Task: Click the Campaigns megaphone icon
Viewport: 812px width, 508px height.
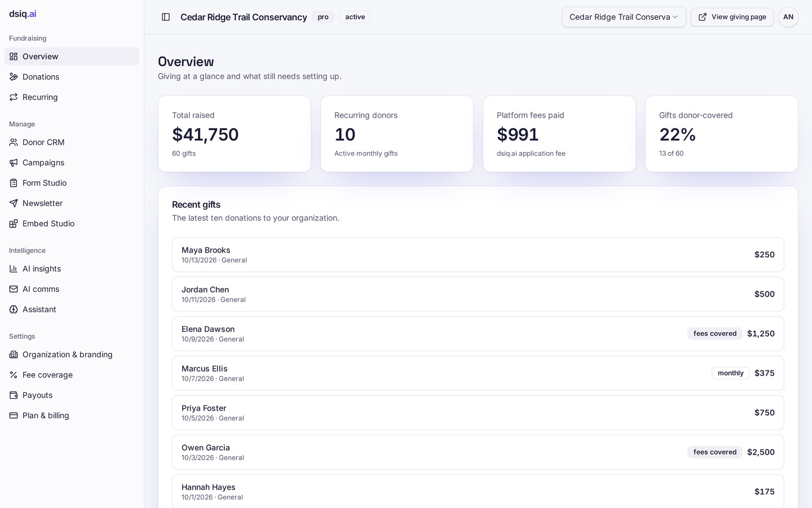Action: 14,163
